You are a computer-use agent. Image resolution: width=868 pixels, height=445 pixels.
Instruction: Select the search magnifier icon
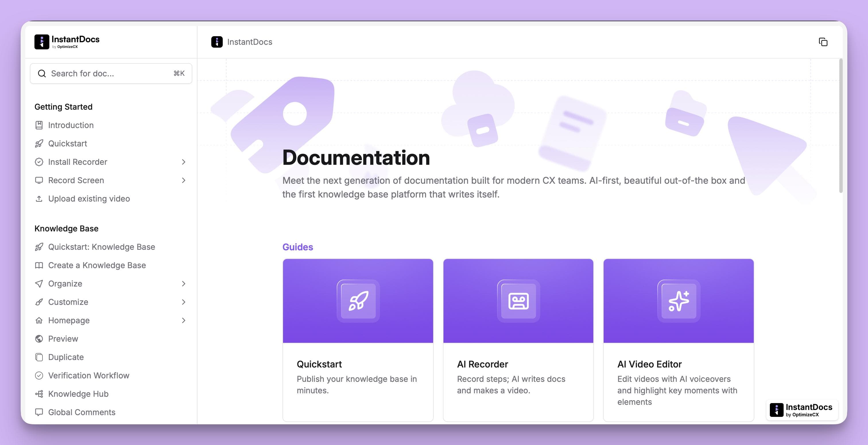[x=42, y=73]
